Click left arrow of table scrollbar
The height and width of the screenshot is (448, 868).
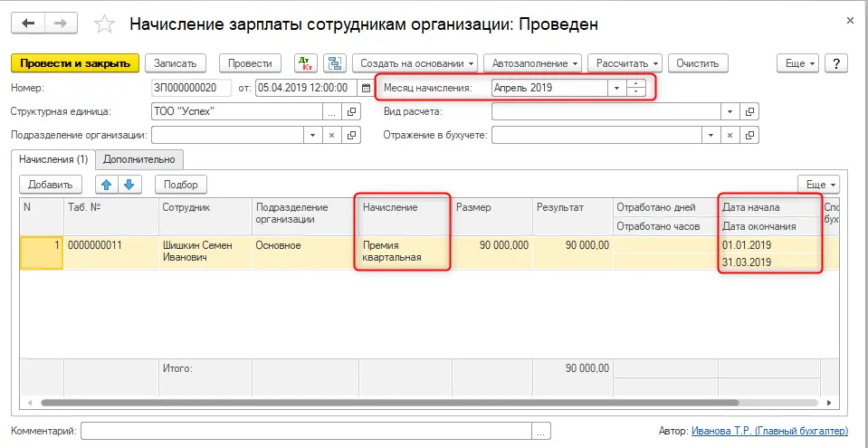point(29,403)
